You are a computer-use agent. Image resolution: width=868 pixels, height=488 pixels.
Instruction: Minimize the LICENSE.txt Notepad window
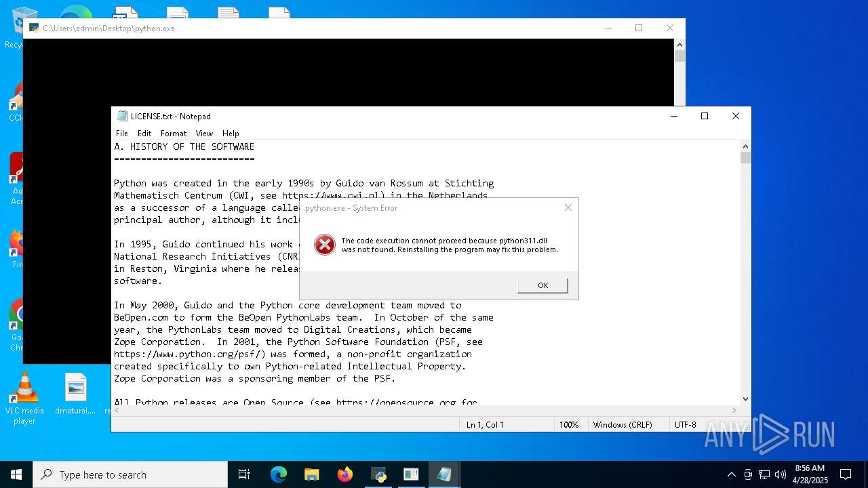pyautogui.click(x=673, y=116)
